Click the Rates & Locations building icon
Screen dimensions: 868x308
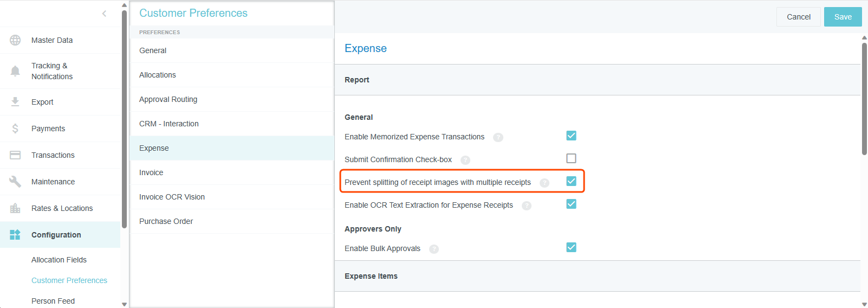click(x=15, y=208)
